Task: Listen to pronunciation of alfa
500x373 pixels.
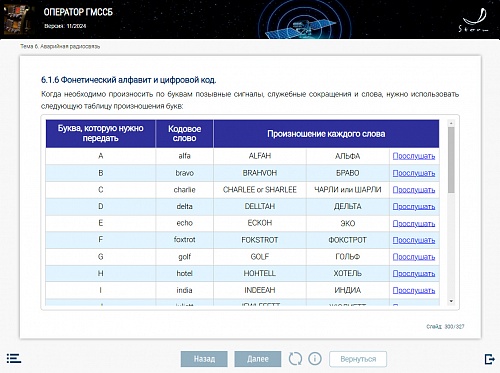Action: (414, 156)
